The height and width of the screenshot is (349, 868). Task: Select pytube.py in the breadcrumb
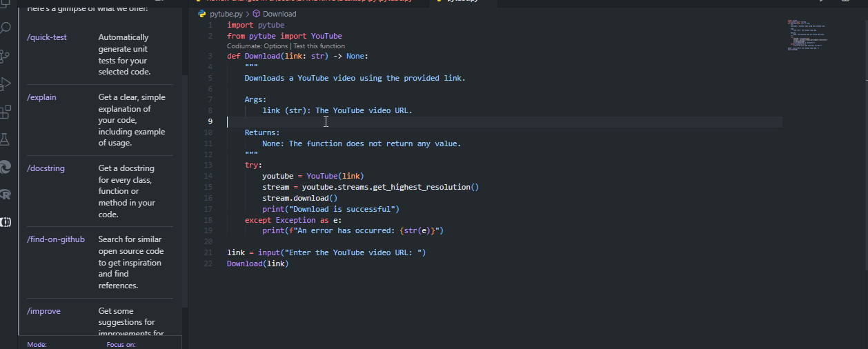pyautogui.click(x=226, y=14)
